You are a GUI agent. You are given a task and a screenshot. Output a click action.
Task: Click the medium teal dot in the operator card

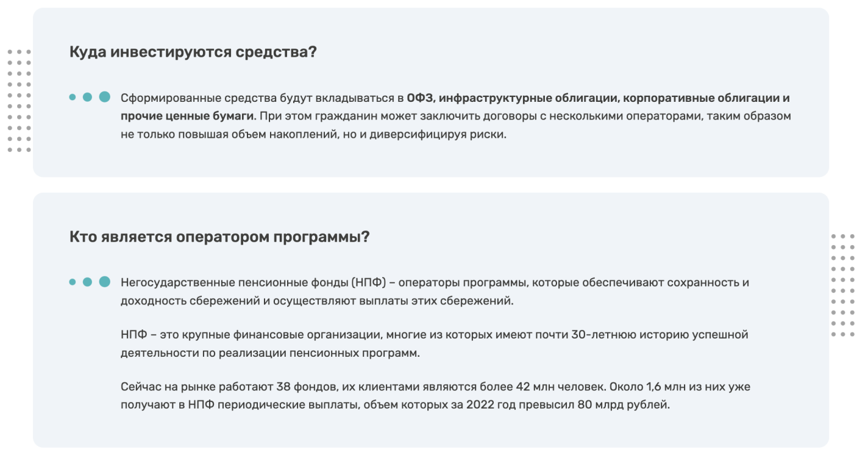(87, 282)
